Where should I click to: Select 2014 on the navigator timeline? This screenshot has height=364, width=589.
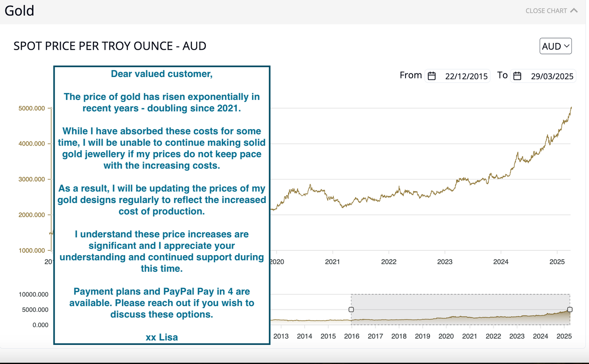pyautogui.click(x=304, y=336)
